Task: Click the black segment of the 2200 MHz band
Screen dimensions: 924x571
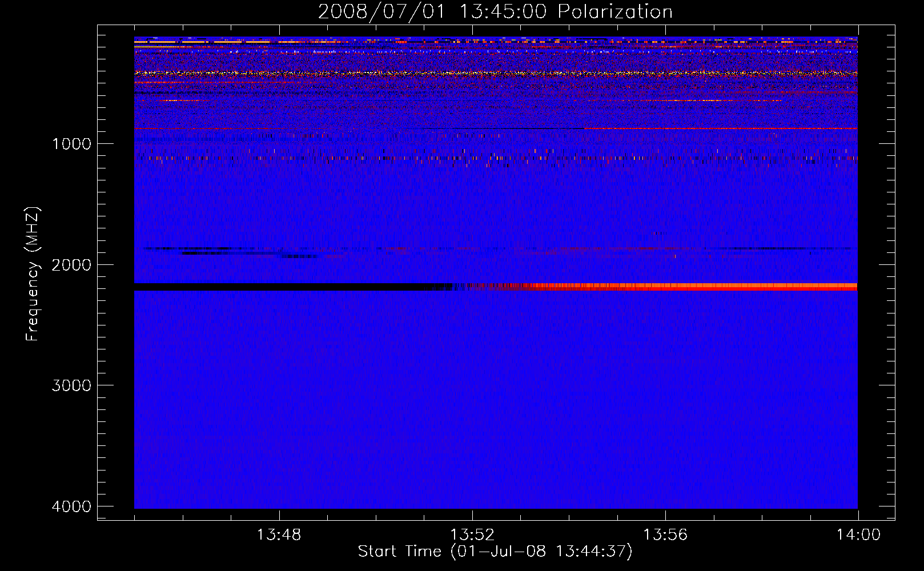Action: 286,287
